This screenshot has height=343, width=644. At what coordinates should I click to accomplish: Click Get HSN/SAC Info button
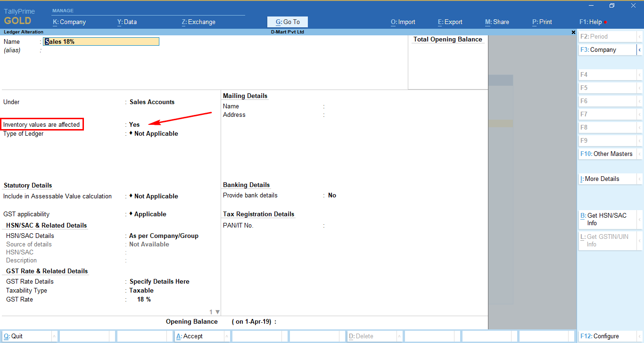pyautogui.click(x=607, y=219)
